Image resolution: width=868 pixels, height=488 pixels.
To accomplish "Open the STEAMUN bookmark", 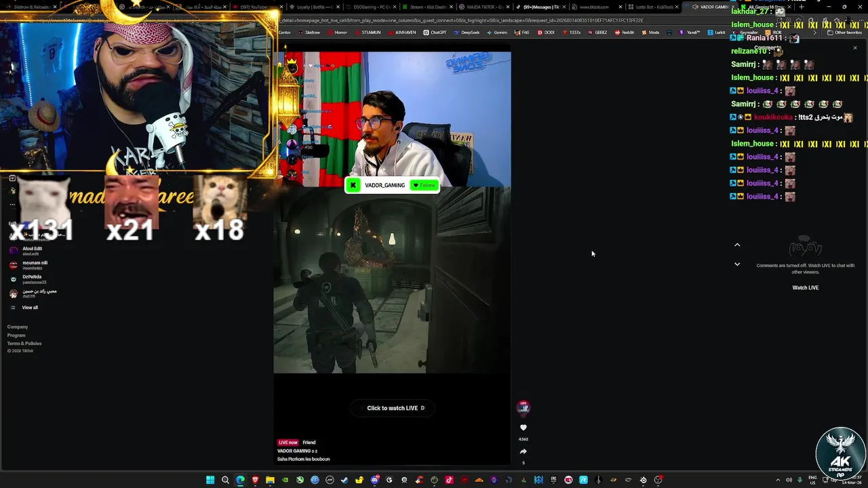I will click(368, 33).
